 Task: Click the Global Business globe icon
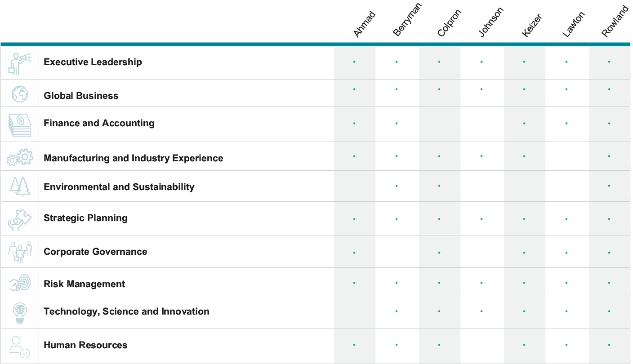pos(20,94)
